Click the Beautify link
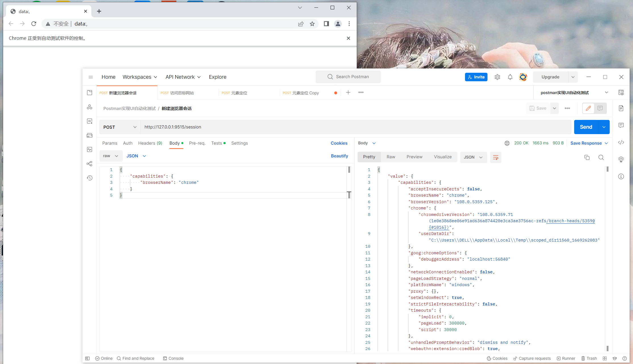Viewport: 633px width, 364px height. pos(339,156)
